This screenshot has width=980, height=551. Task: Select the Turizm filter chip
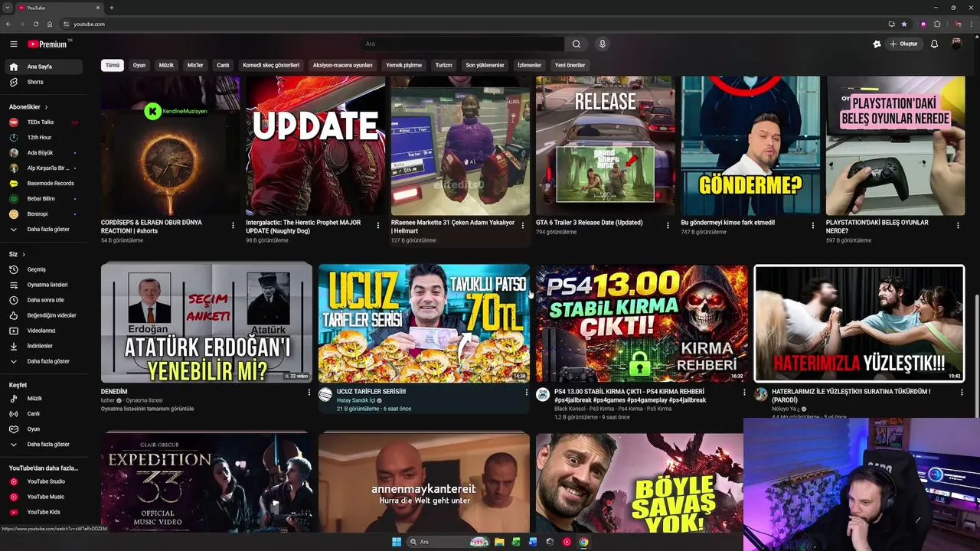[444, 65]
